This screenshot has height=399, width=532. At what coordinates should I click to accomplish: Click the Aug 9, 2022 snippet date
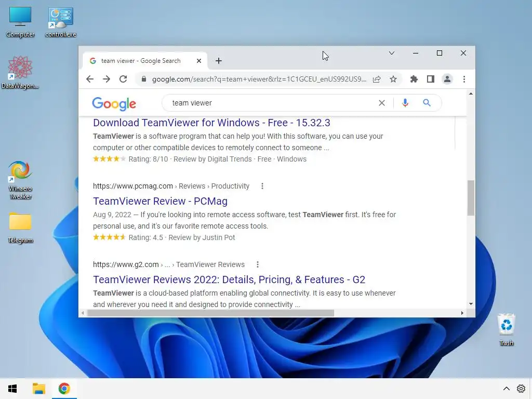click(x=112, y=215)
